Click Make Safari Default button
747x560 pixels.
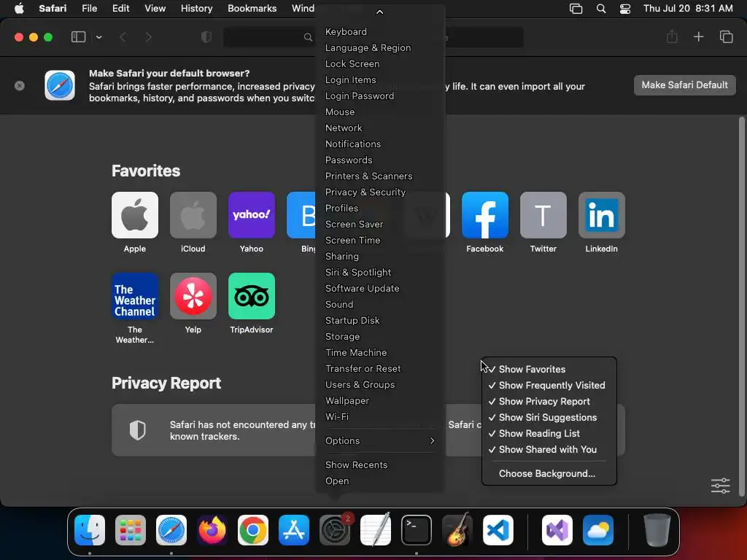tap(684, 85)
